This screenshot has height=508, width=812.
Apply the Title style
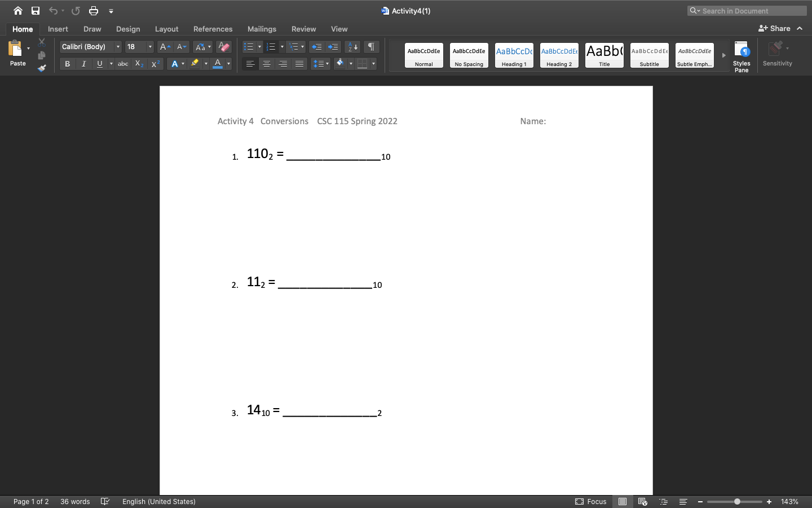[x=604, y=55]
